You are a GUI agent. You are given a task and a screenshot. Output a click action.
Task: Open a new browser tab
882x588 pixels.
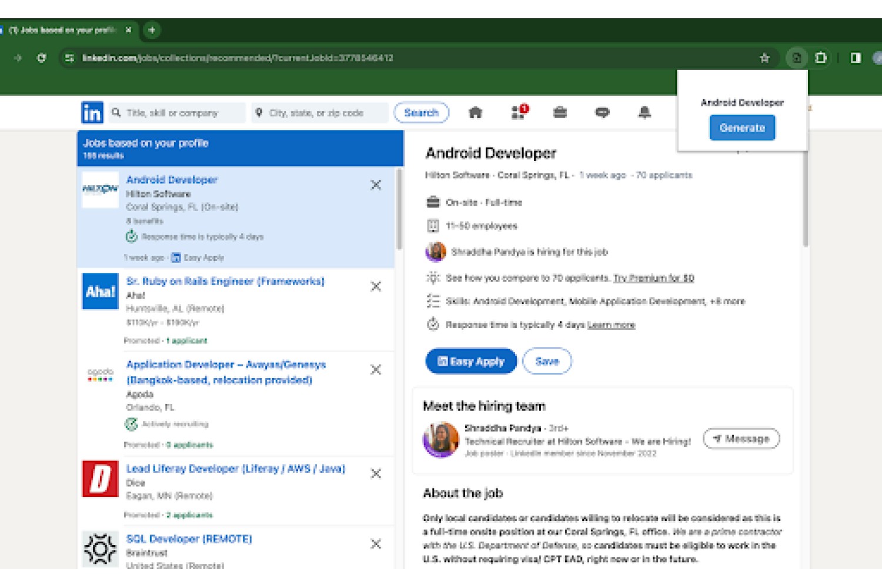(x=152, y=30)
